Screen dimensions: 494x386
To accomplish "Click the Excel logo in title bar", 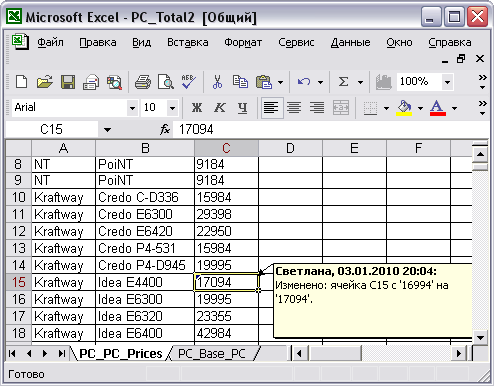I will [15, 16].
